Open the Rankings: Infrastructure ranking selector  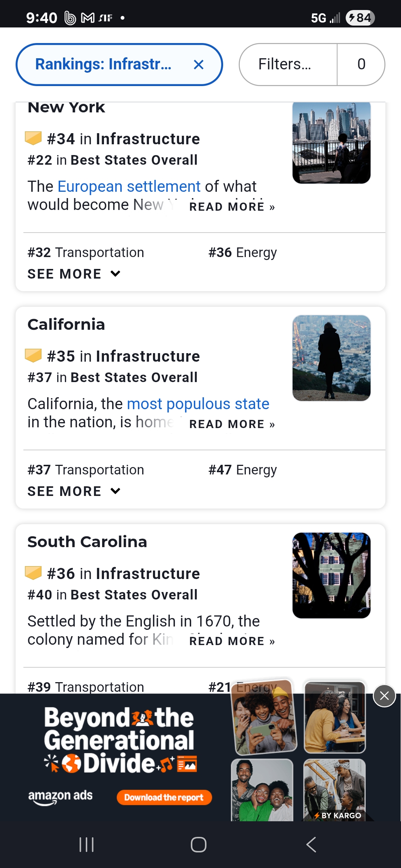click(103, 65)
